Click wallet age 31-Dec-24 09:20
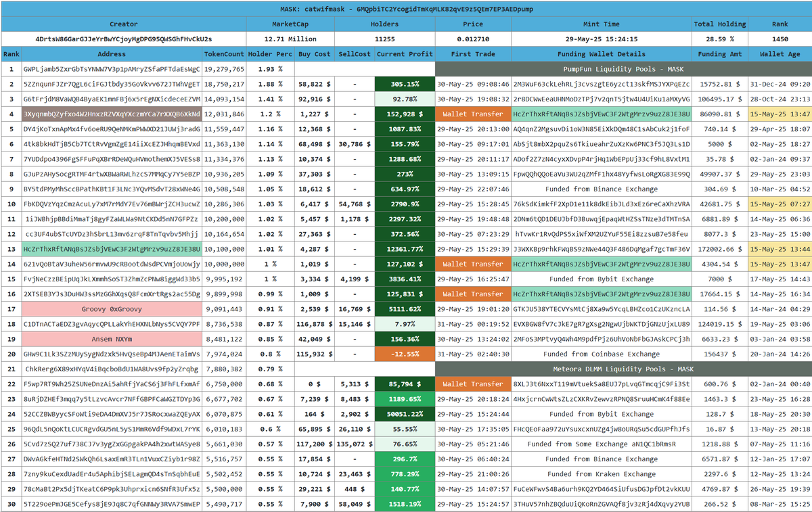 click(x=779, y=84)
